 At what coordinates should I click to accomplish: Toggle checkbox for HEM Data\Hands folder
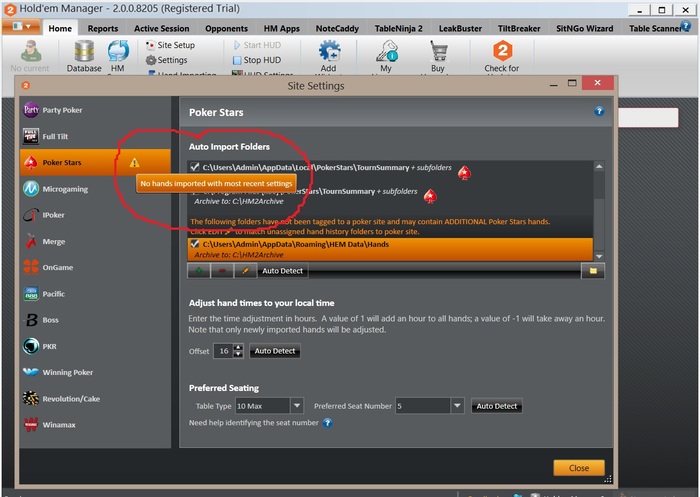click(195, 244)
